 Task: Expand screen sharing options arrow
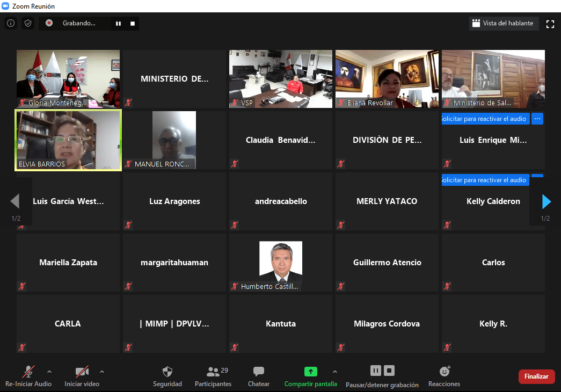point(335,371)
